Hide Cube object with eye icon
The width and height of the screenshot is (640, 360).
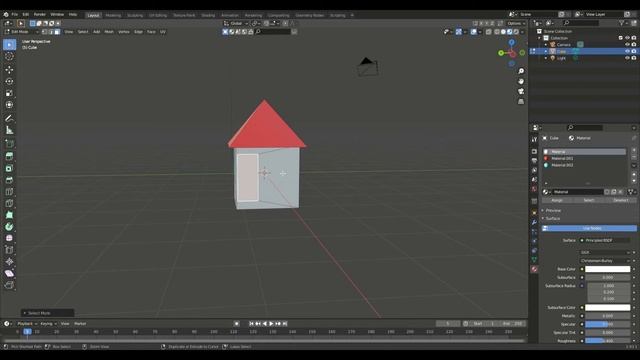tap(627, 51)
